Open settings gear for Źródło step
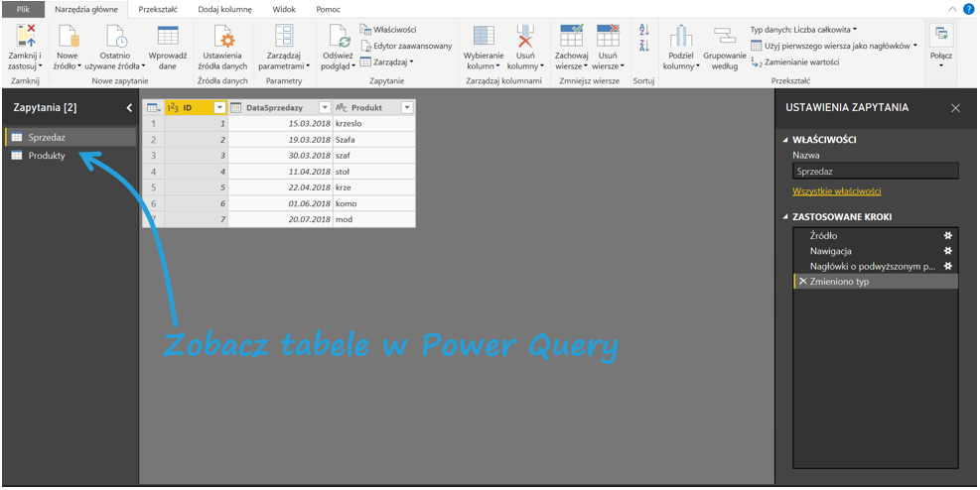This screenshot has height=490, width=980. [948, 236]
